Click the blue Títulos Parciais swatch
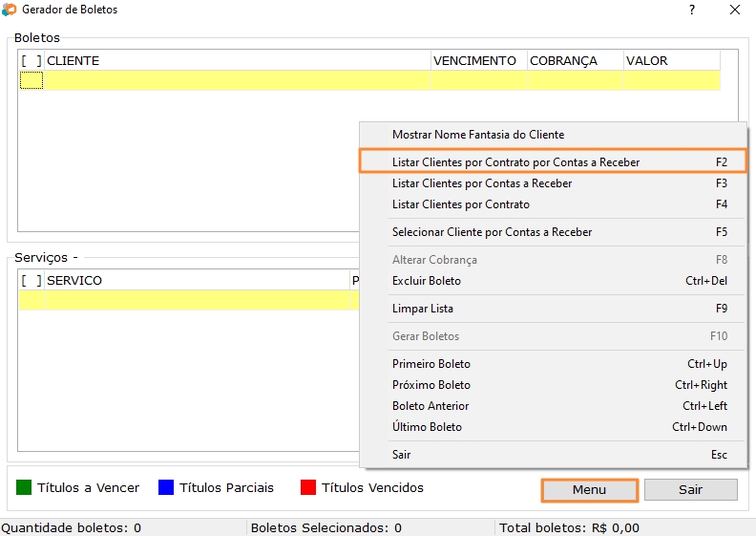Image resolution: width=756 pixels, height=536 pixels. pyautogui.click(x=166, y=488)
